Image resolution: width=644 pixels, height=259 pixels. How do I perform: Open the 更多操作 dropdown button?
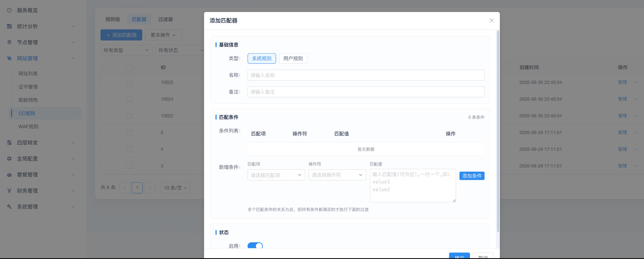tap(163, 35)
